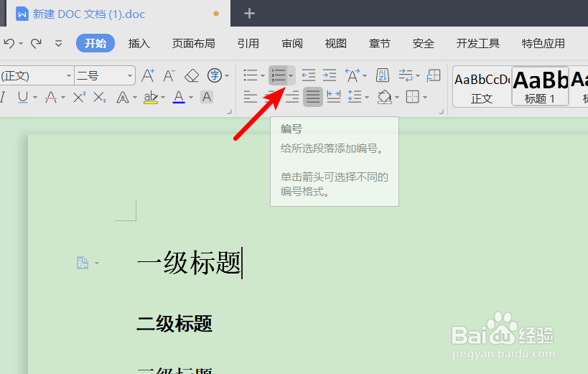Click the Redo icon
This screenshot has width=588, height=374.
point(36,44)
